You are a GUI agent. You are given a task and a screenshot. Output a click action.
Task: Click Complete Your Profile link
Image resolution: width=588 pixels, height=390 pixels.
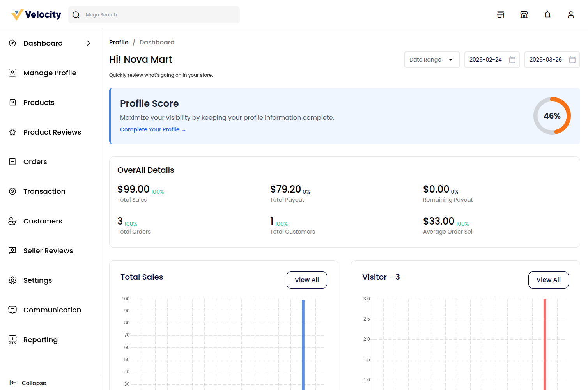click(153, 129)
